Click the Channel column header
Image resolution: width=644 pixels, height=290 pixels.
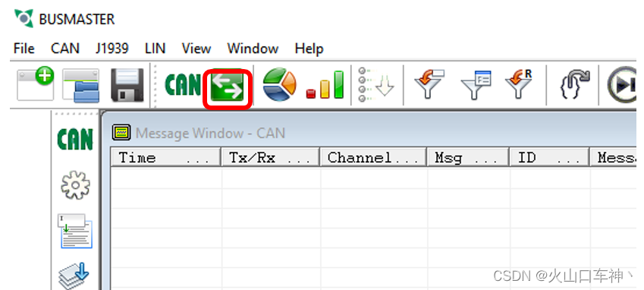click(374, 157)
